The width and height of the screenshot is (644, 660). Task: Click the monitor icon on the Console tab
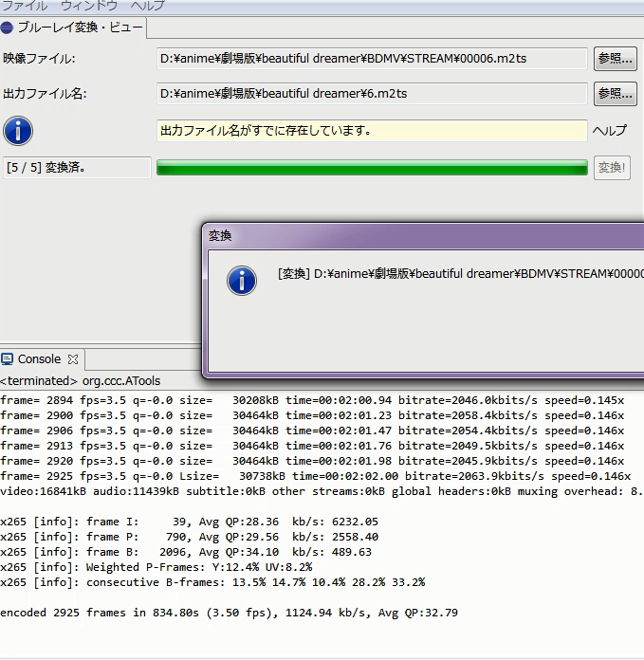9,359
